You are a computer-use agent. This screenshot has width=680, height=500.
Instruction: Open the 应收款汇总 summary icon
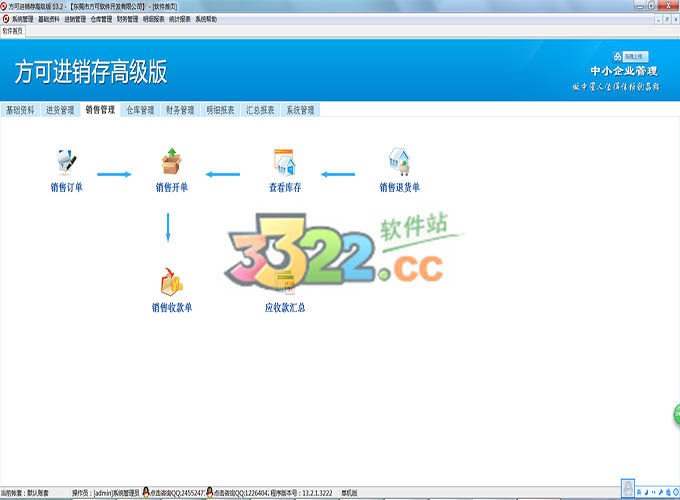pyautogui.click(x=286, y=282)
